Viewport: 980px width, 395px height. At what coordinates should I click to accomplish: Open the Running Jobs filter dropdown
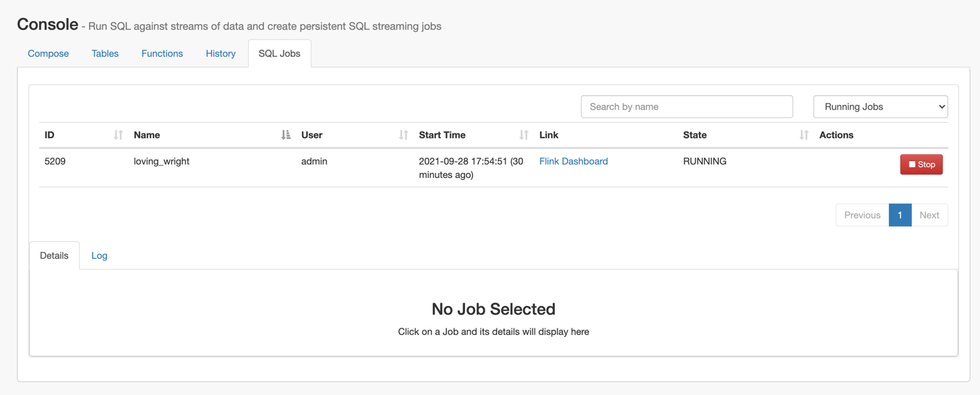(x=880, y=107)
